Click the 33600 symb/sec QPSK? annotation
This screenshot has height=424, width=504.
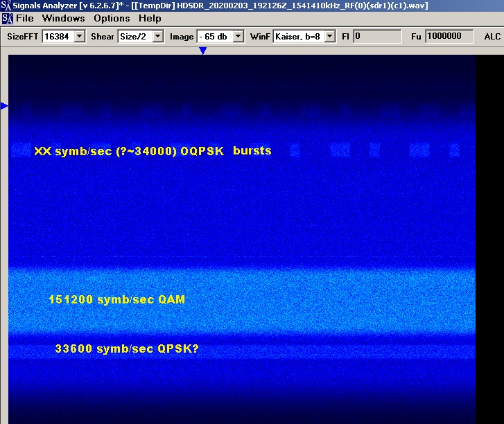[127, 348]
